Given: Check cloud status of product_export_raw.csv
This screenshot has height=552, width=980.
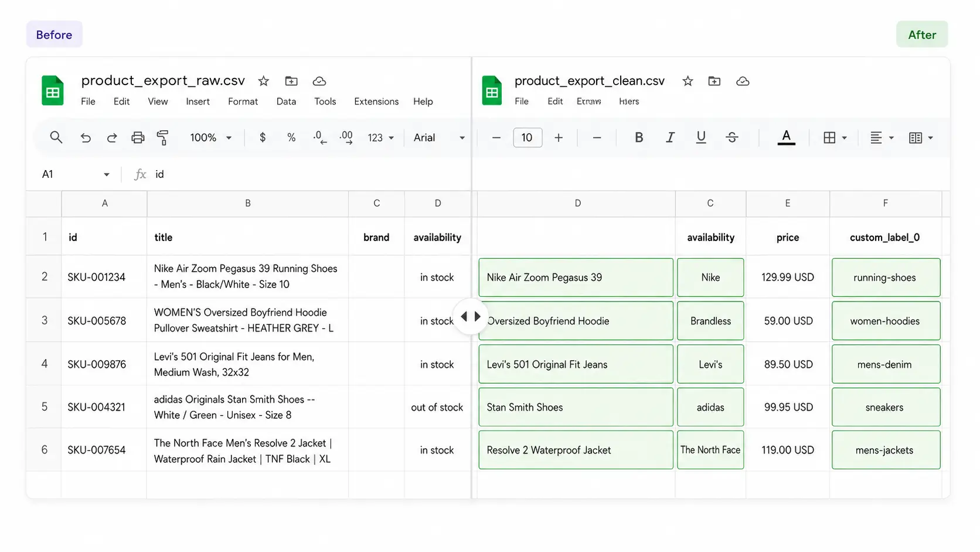Looking at the screenshot, I should [x=319, y=81].
